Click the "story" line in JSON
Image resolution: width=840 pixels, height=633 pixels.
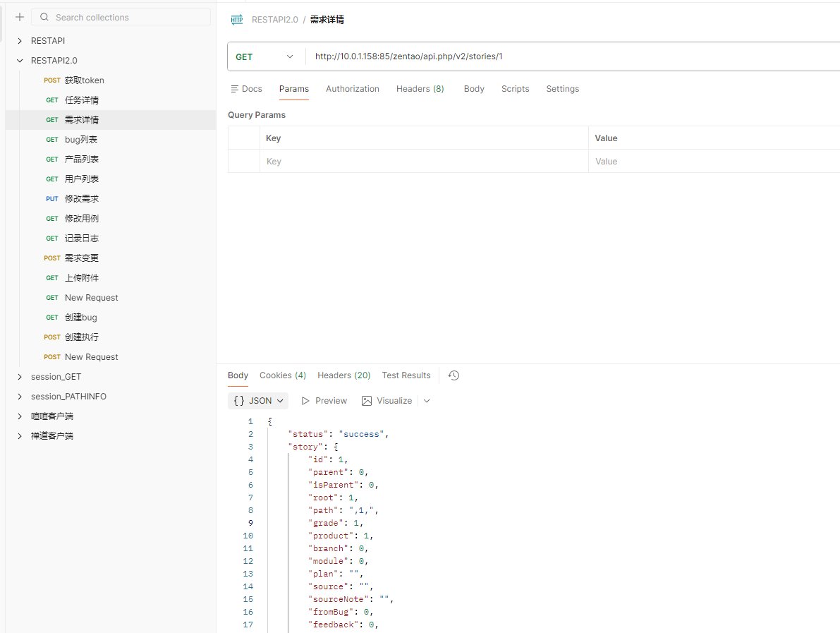pos(313,447)
